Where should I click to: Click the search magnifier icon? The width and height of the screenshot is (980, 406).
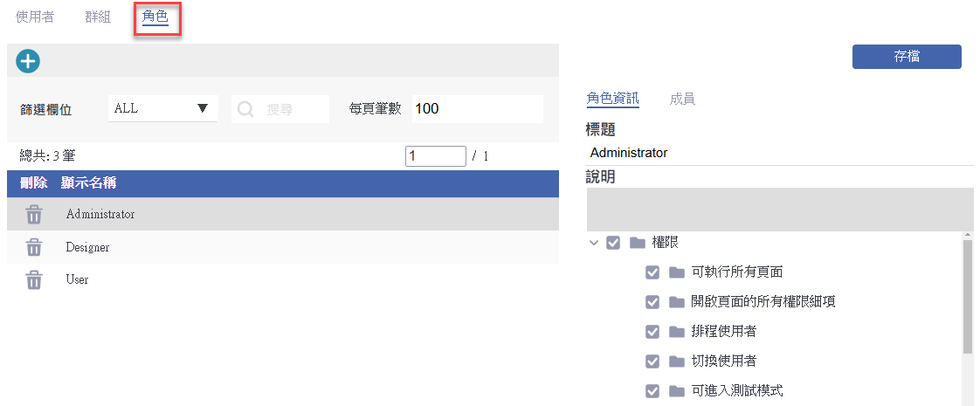(x=245, y=109)
